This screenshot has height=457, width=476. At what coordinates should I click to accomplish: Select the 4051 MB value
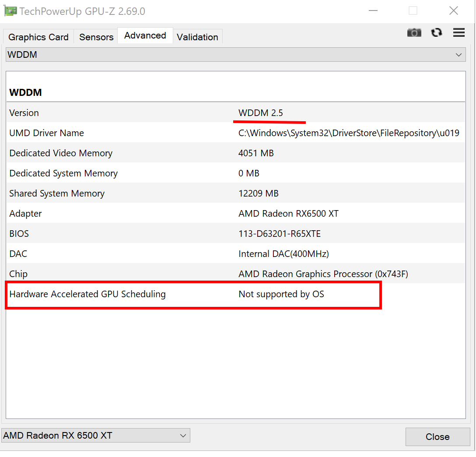pyautogui.click(x=256, y=153)
